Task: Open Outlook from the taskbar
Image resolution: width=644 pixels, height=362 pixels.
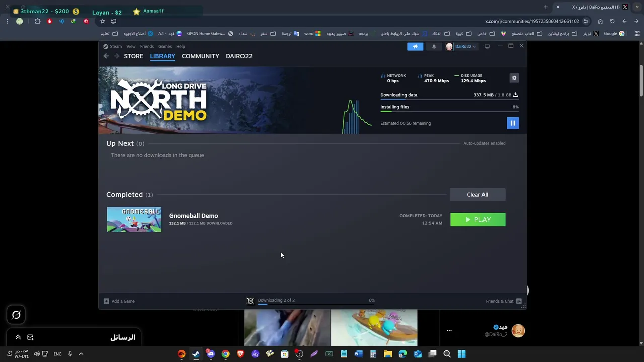Action: click(x=417, y=354)
